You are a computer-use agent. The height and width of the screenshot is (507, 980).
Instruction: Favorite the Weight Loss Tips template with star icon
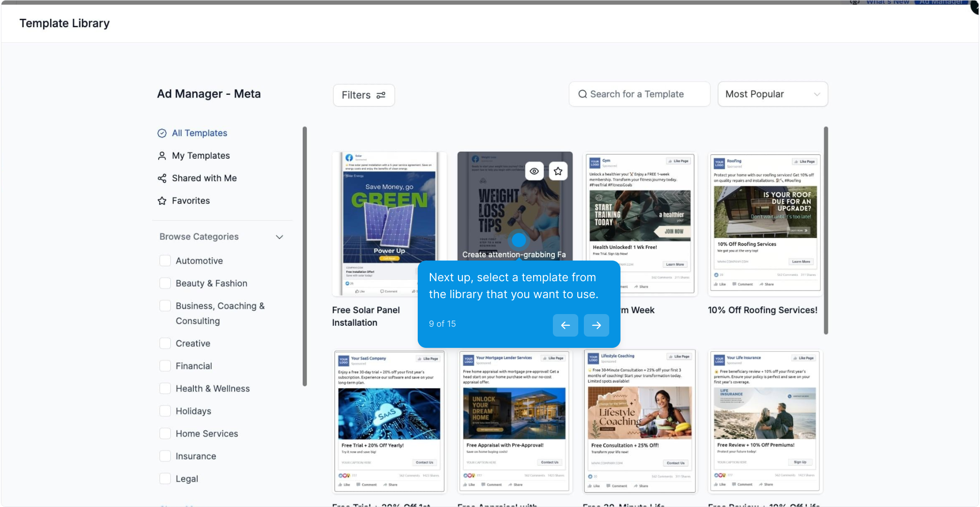click(x=558, y=171)
